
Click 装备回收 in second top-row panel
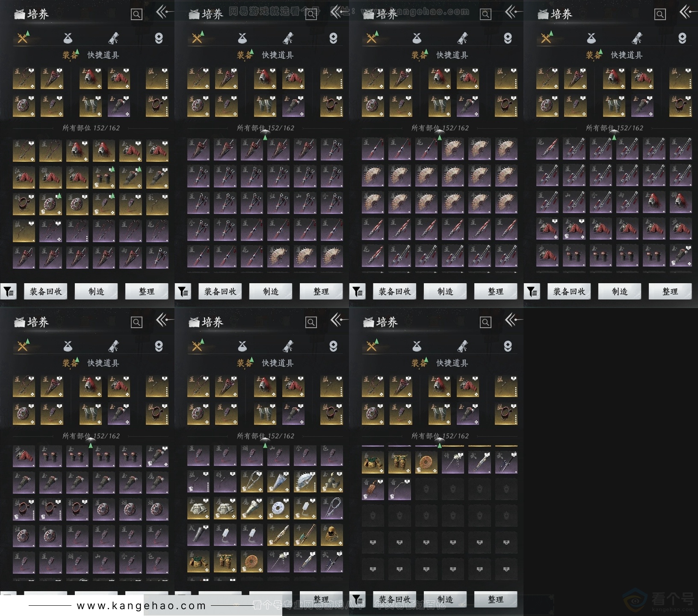(x=220, y=291)
